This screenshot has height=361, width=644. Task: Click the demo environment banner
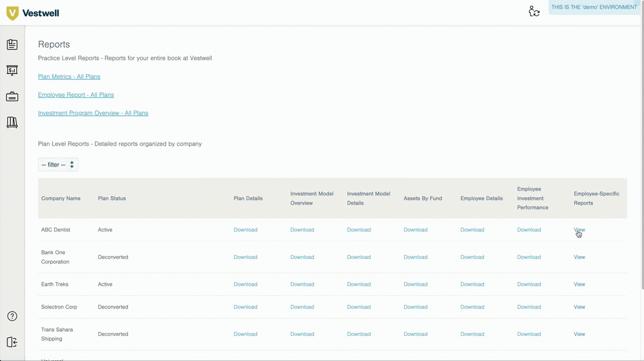pyautogui.click(x=594, y=7)
